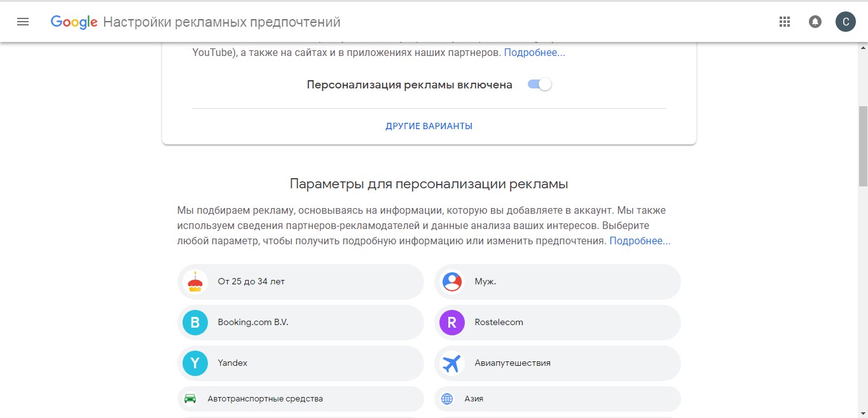Open the notifications bell
Viewport: 868px width, 418px height.
coord(815,22)
